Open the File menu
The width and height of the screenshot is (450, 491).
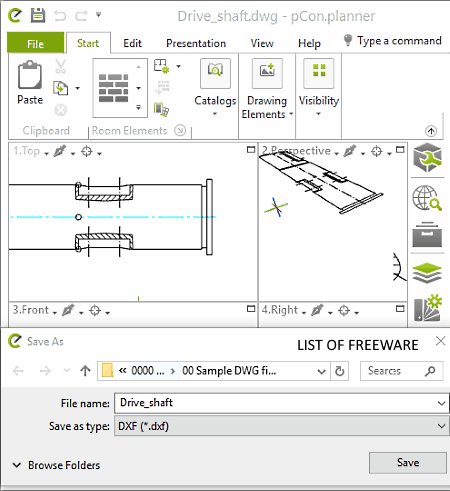[x=35, y=43]
